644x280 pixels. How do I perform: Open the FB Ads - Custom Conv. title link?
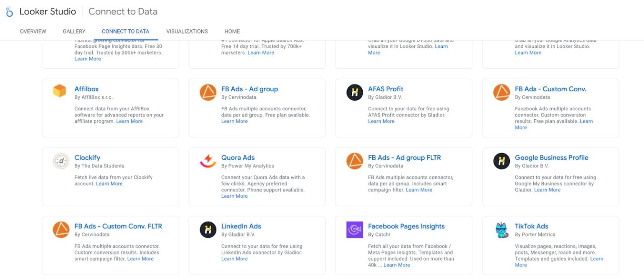551,89
